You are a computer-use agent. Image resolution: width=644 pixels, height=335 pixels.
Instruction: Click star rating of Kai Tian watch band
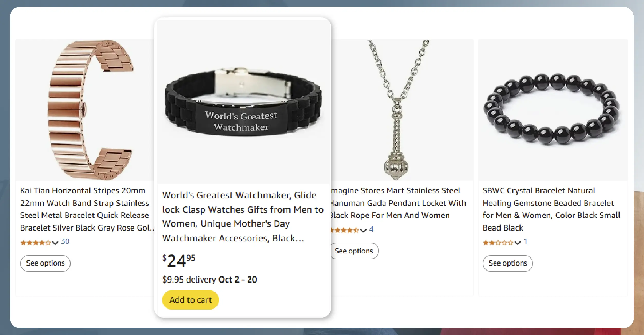pyautogui.click(x=35, y=242)
